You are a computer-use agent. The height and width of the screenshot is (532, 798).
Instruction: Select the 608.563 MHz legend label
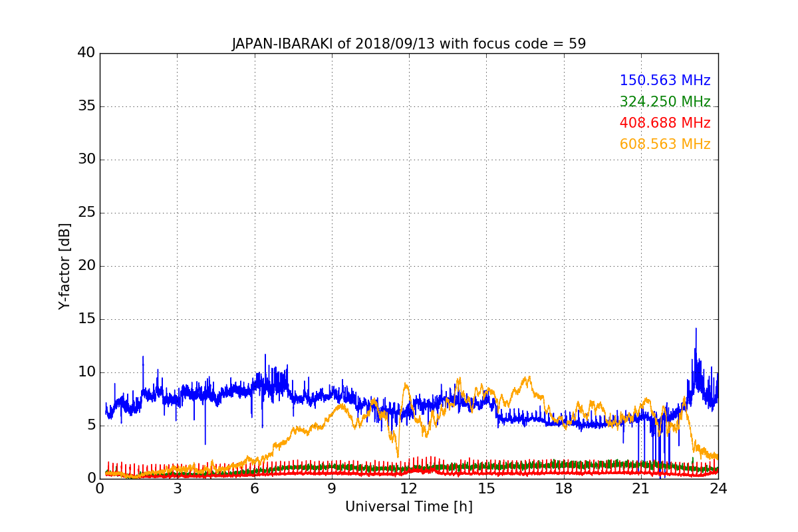click(x=665, y=144)
